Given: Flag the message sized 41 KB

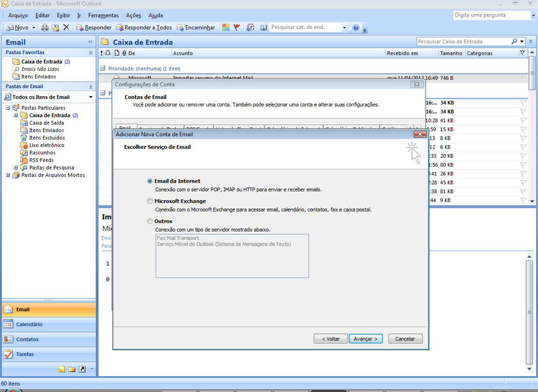Looking at the screenshot, I should coord(523,121).
